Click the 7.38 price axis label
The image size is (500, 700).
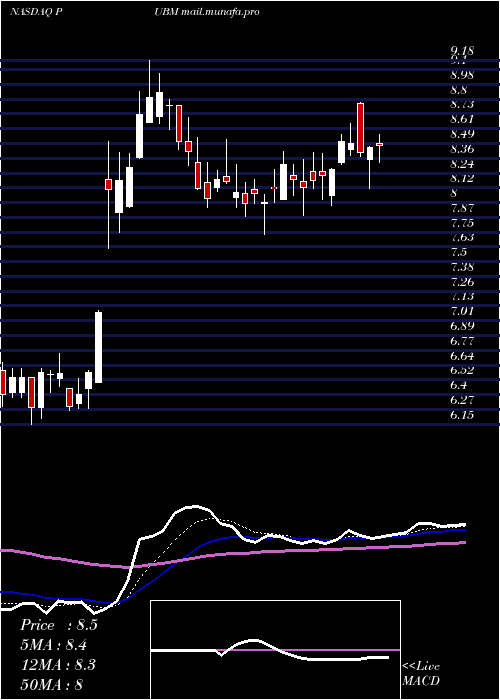click(x=462, y=267)
